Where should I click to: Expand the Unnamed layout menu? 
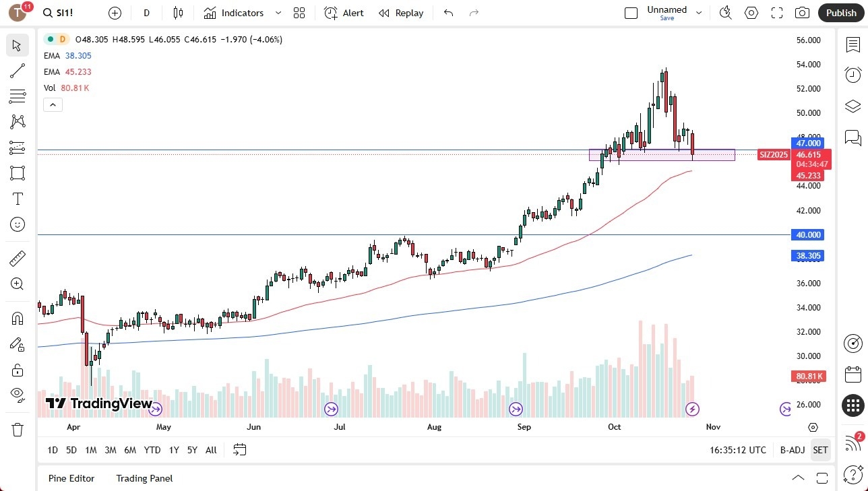[699, 11]
